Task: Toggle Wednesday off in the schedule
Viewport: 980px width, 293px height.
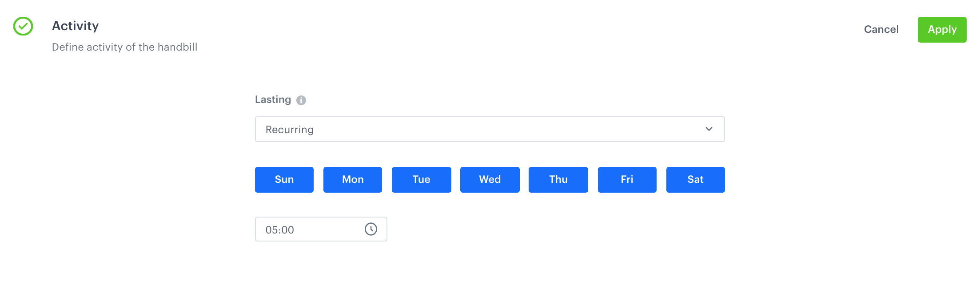Action: coord(490,180)
